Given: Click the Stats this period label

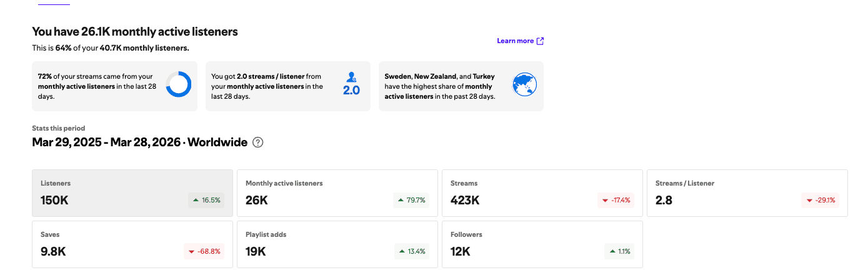Looking at the screenshot, I should pyautogui.click(x=59, y=128).
